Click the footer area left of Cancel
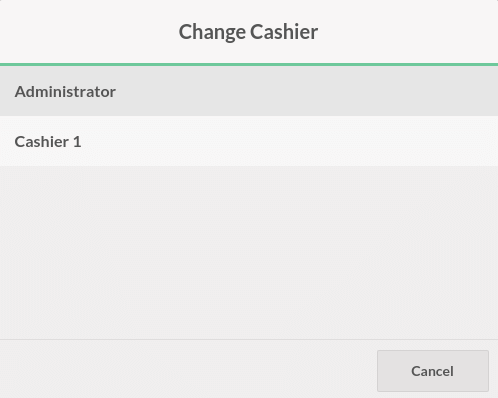This screenshot has height=398, width=498. tap(187, 369)
